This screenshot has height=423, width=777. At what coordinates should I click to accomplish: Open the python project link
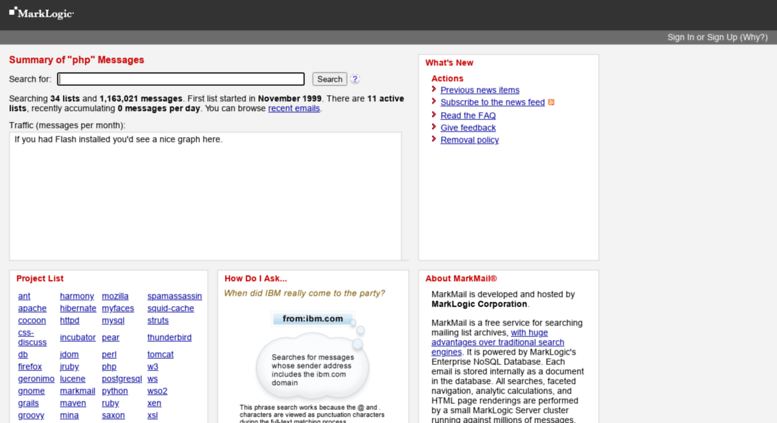coord(115,391)
